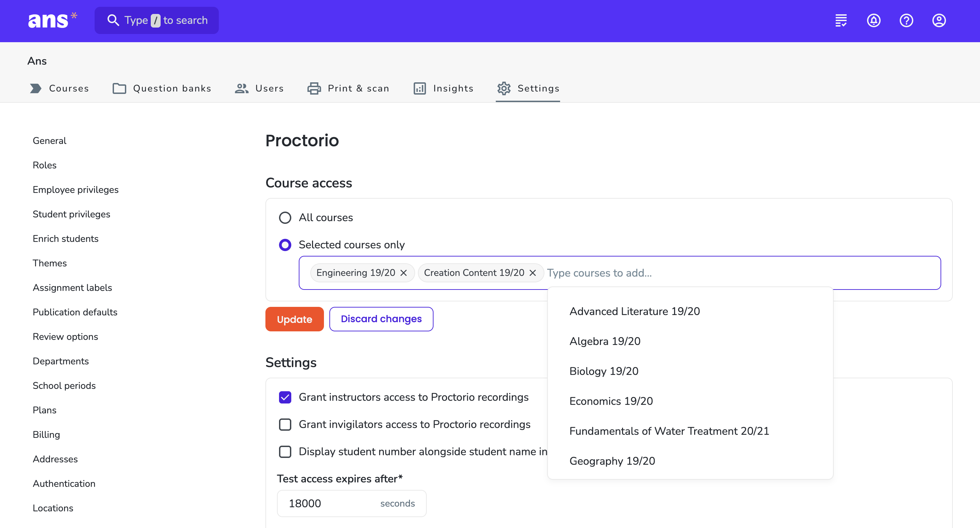Click the Users people icon
The width and height of the screenshot is (980, 528).
pyautogui.click(x=242, y=88)
